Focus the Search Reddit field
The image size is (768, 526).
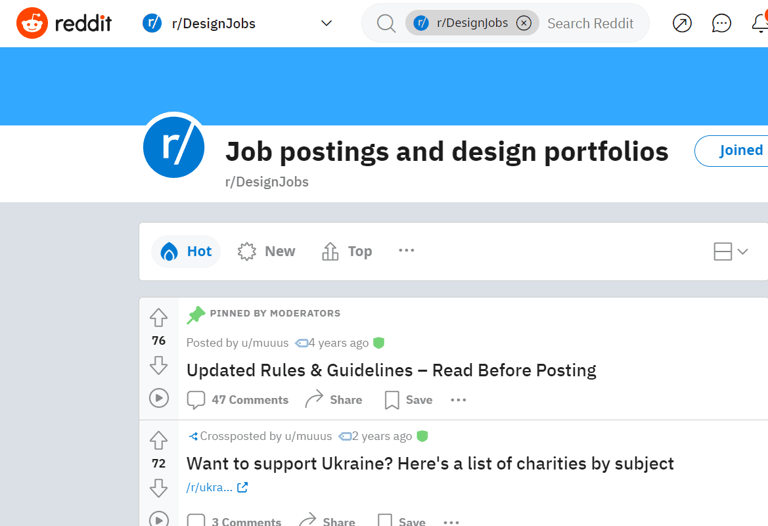click(590, 23)
